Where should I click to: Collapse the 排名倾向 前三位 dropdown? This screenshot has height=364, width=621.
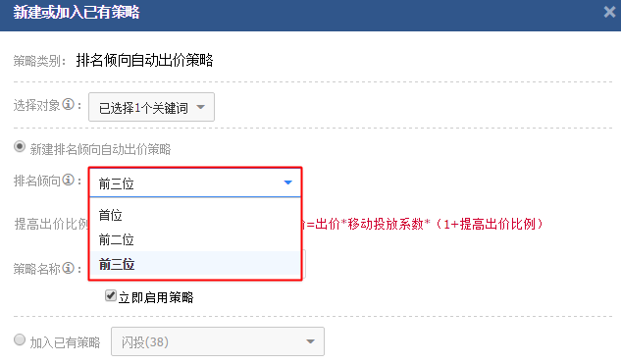point(195,183)
